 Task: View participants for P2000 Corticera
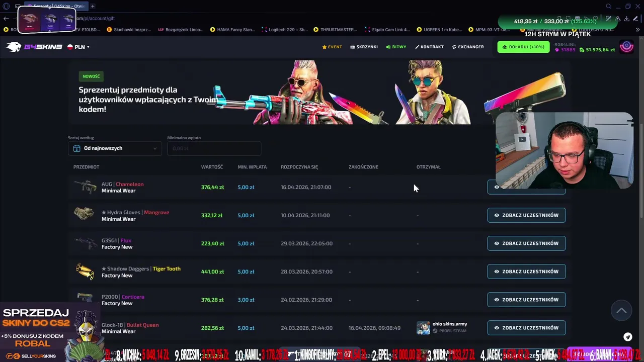pyautogui.click(x=526, y=300)
